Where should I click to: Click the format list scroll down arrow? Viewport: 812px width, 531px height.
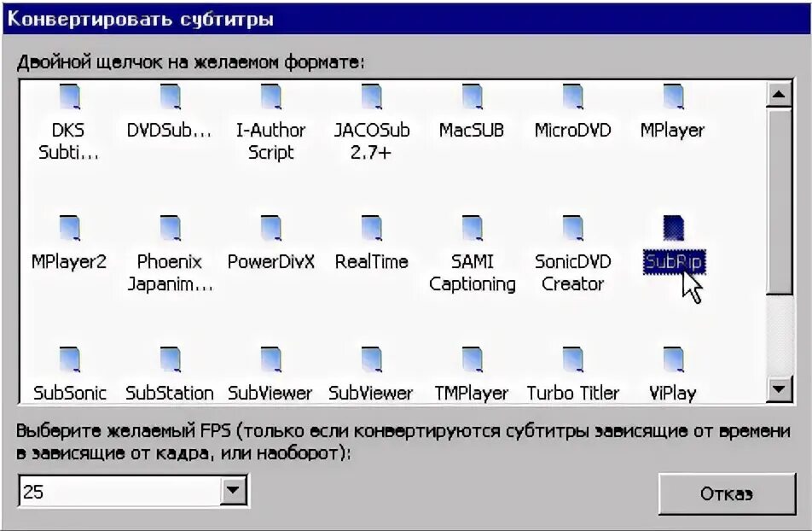point(779,388)
